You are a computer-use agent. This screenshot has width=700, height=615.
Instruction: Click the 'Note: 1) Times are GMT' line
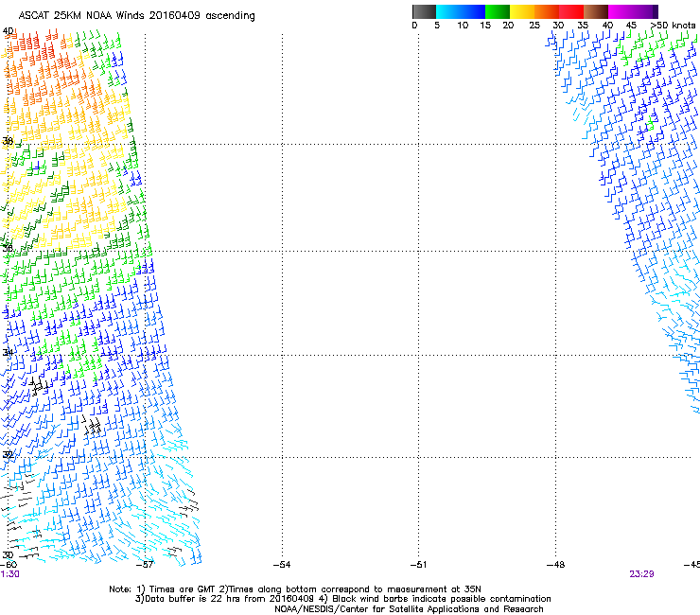pos(295,589)
